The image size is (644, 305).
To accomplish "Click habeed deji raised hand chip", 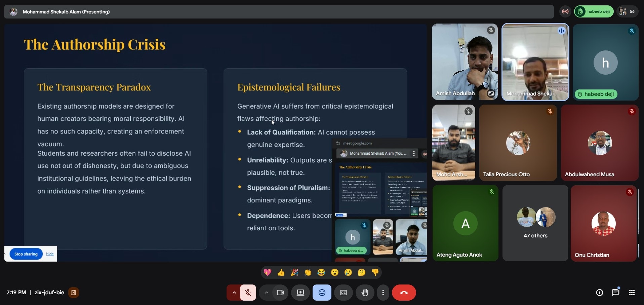I will [594, 11].
